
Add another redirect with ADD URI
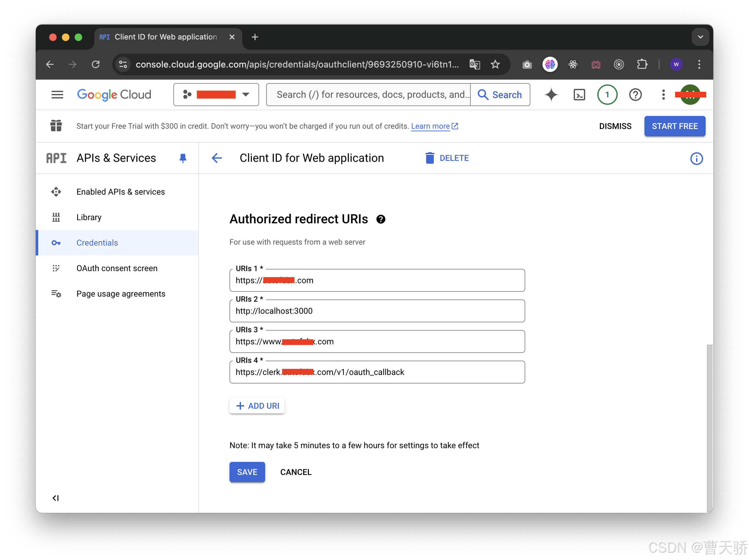point(257,406)
